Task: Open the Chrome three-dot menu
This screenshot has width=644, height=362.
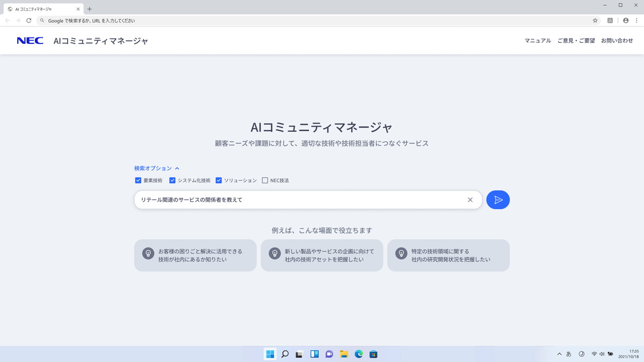Action: tap(638, 20)
